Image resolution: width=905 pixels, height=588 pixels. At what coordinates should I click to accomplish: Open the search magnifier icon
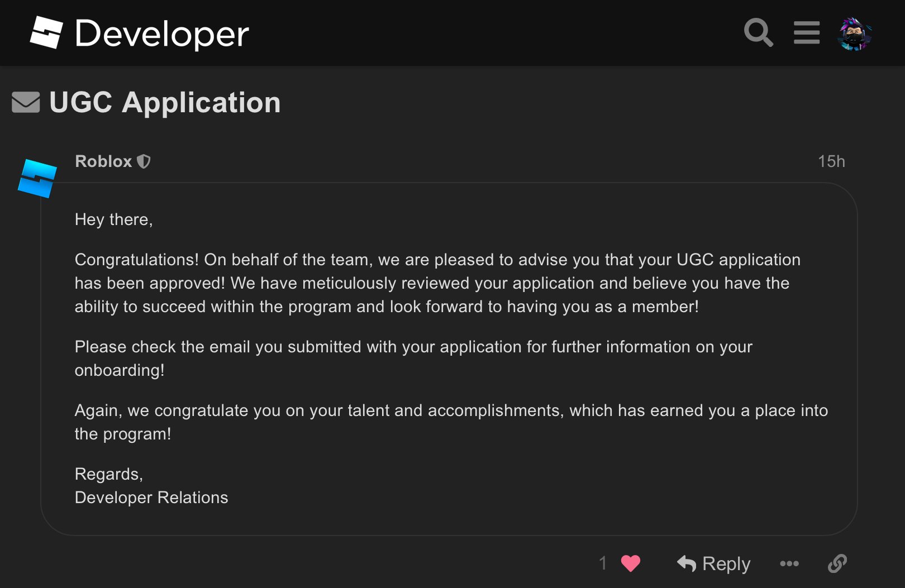coord(758,32)
